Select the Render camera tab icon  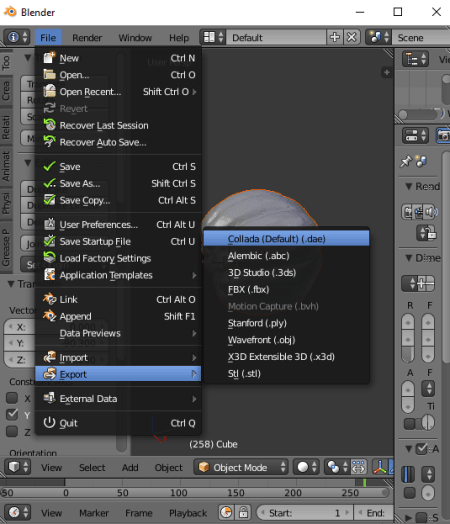(444, 135)
